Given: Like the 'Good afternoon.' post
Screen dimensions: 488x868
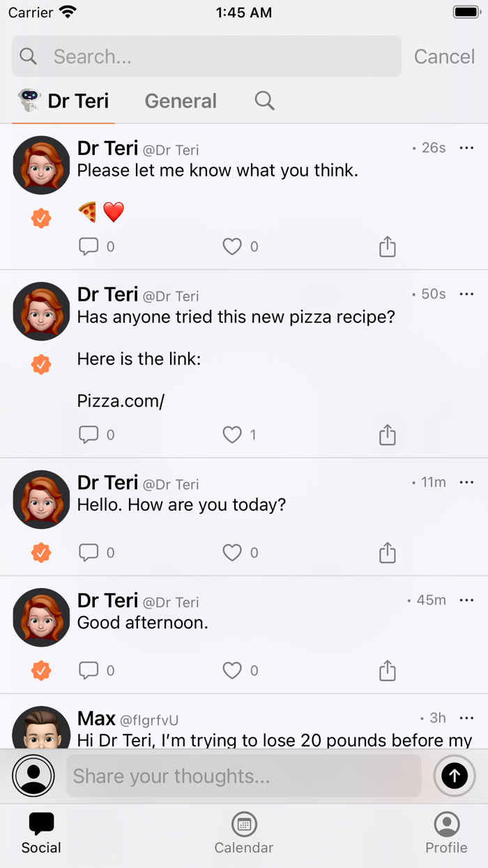Looking at the screenshot, I should click(x=231, y=670).
